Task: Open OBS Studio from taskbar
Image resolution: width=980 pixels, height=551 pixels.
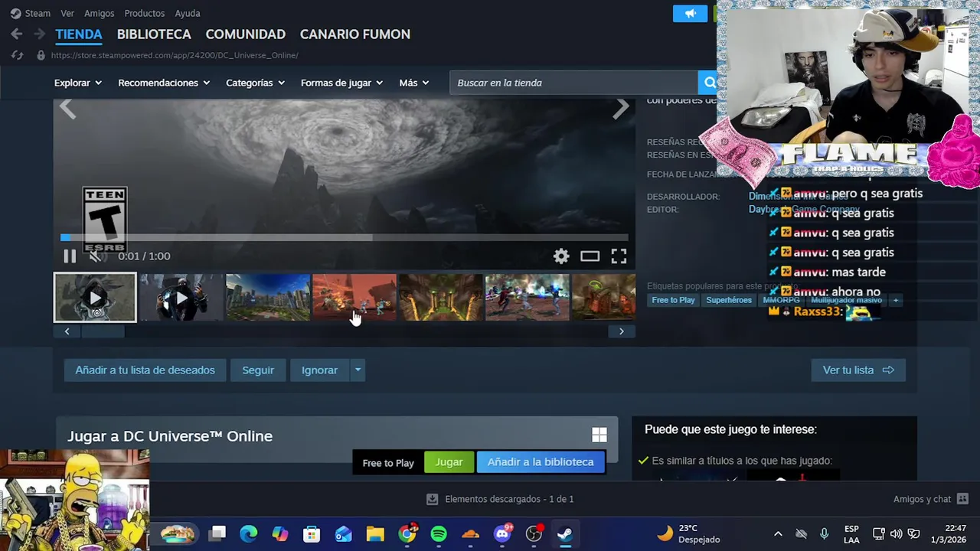Action: point(534,533)
